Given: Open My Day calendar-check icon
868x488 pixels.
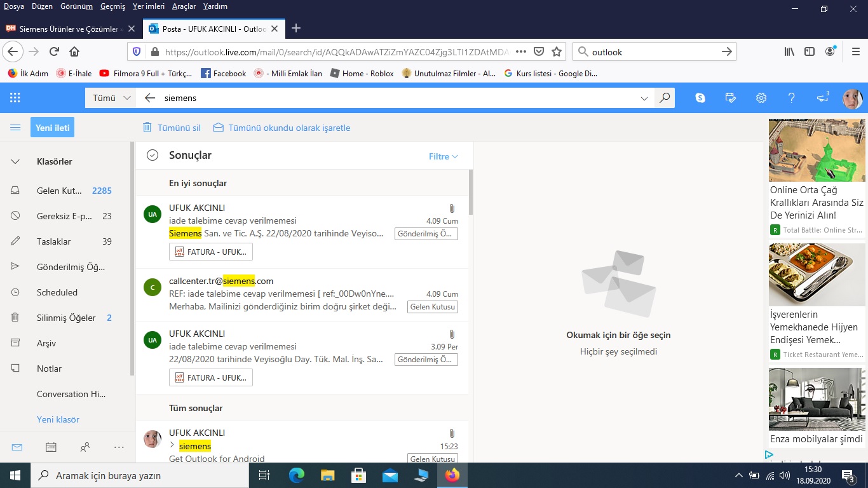Looking at the screenshot, I should pyautogui.click(x=731, y=98).
